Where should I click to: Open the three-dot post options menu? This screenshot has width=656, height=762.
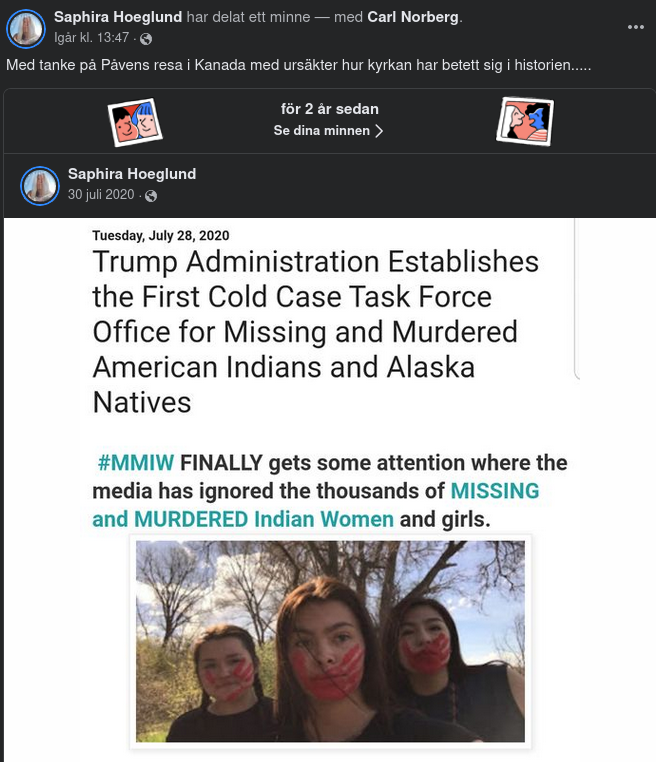pos(636,27)
